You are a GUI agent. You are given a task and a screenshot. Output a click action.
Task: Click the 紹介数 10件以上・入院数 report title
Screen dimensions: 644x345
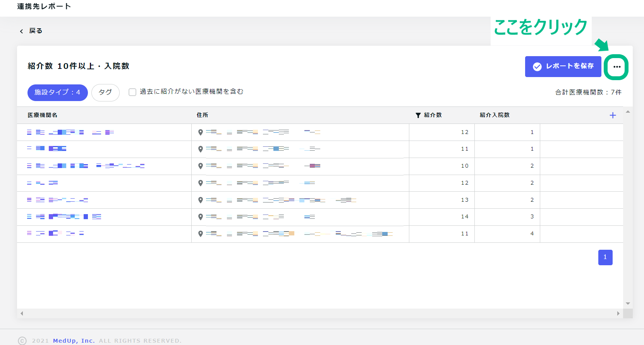[x=79, y=66]
